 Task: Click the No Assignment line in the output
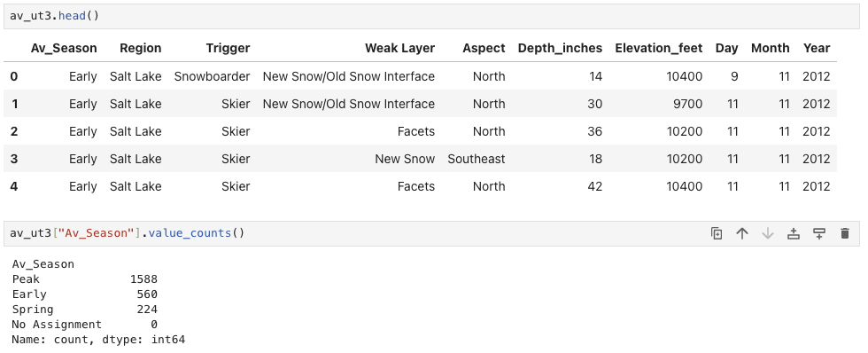coord(85,325)
